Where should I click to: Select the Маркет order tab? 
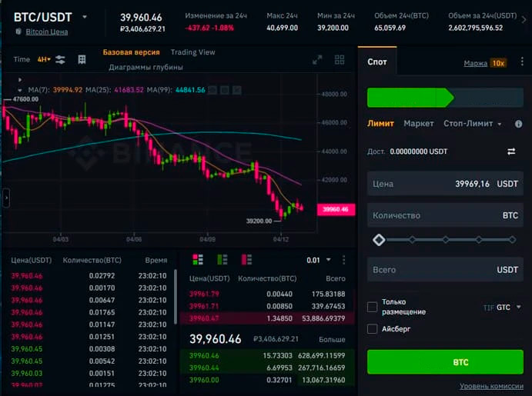419,123
